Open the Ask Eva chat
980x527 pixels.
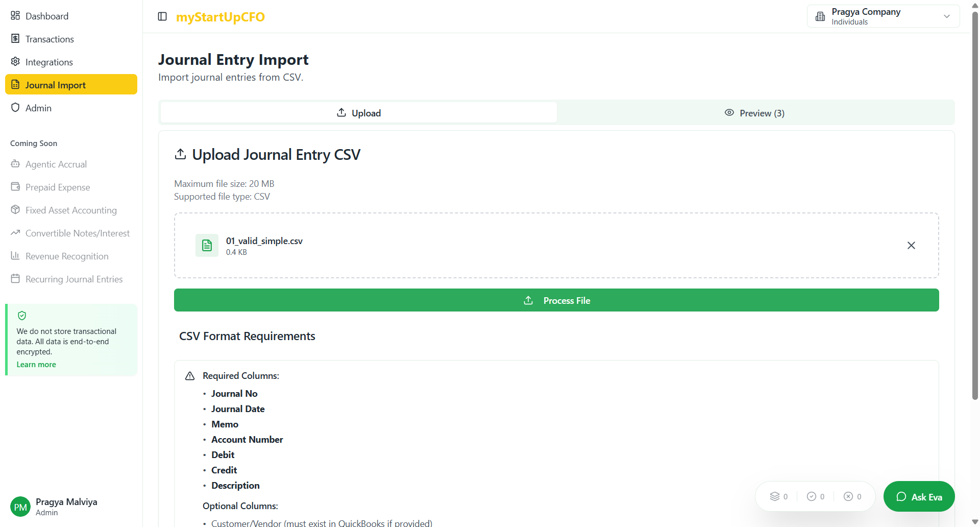pos(919,497)
